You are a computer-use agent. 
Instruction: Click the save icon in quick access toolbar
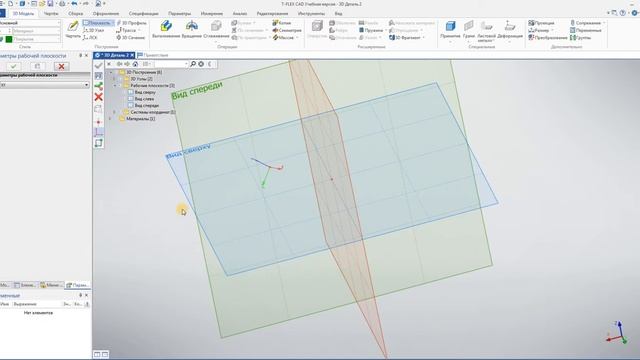pos(50,3)
